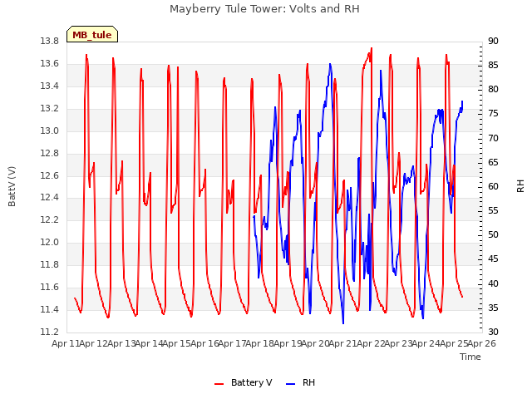
Task: Click the 13.6 BattV axis value
Action: [50, 64]
